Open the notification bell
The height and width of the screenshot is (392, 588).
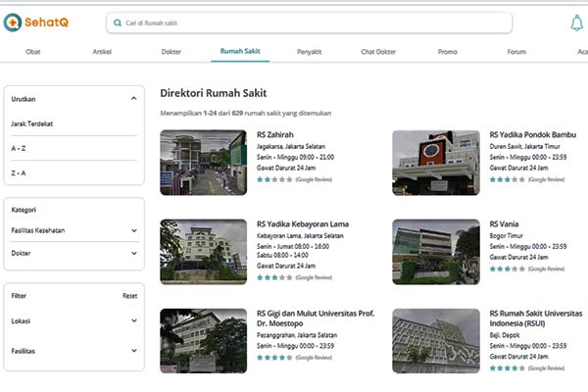[x=576, y=23]
